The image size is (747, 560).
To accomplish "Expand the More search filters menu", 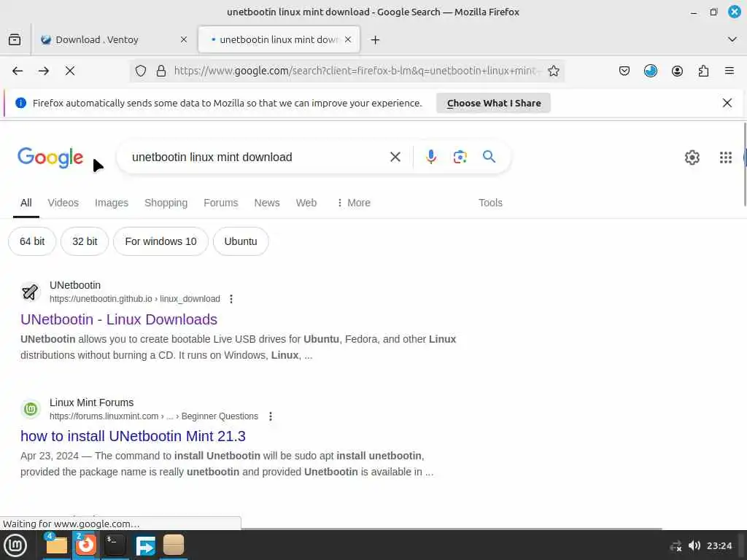I will pos(354,203).
